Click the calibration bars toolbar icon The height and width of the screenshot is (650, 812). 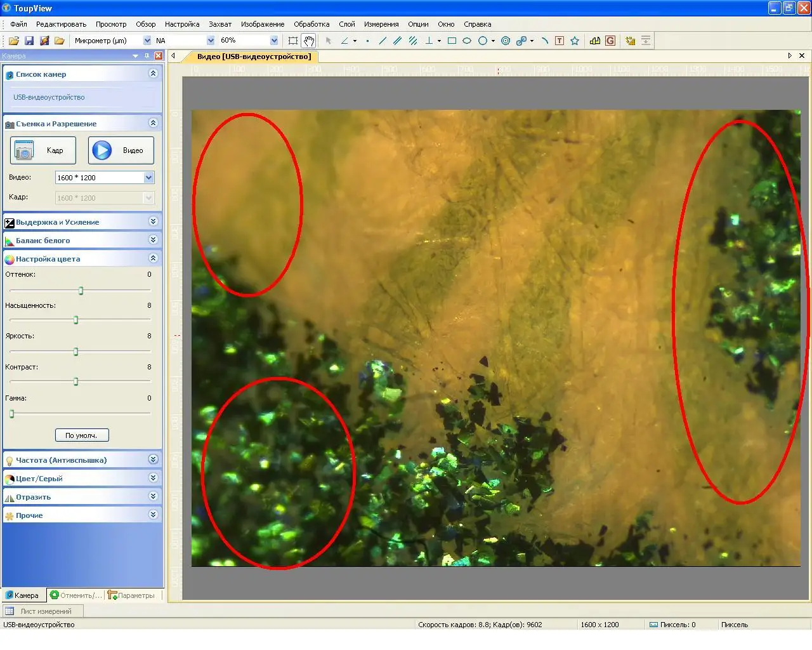[x=595, y=41]
